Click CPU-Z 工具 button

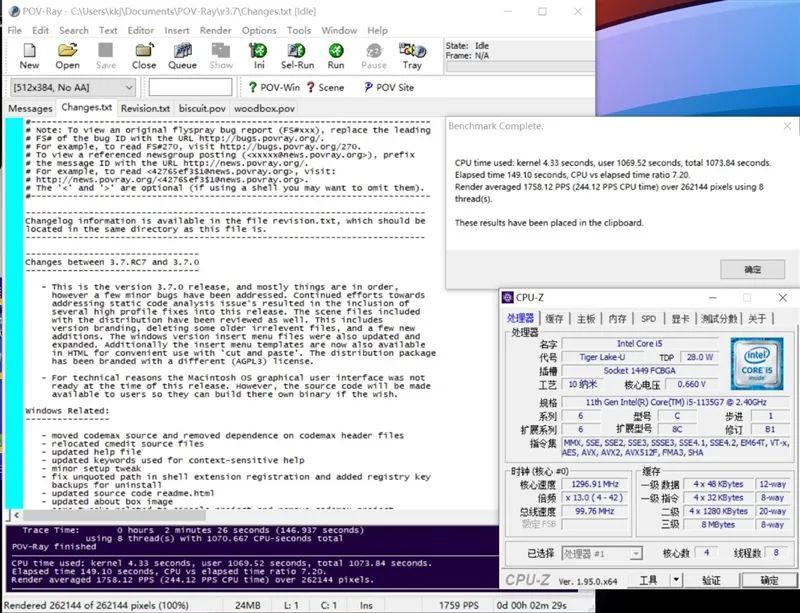648,580
